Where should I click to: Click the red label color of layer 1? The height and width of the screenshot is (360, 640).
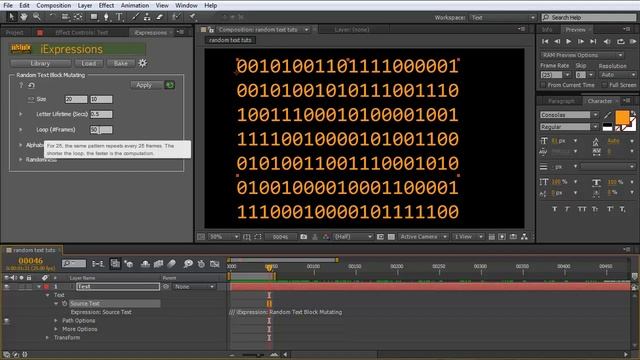[x=46, y=287]
